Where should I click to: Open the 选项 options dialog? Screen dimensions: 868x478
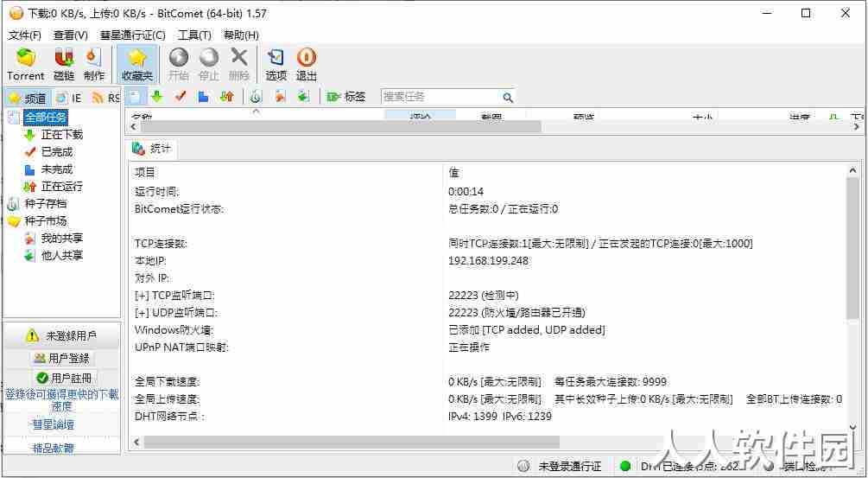pyautogui.click(x=276, y=65)
